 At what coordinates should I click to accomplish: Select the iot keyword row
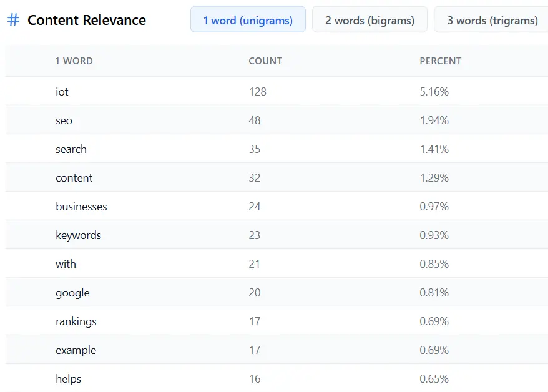[x=276, y=91]
